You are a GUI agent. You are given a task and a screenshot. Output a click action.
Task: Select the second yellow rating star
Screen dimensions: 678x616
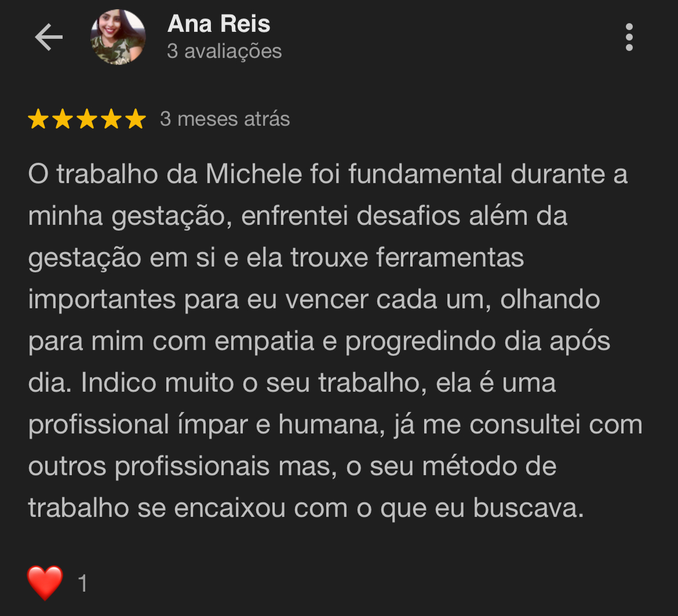pyautogui.click(x=63, y=119)
